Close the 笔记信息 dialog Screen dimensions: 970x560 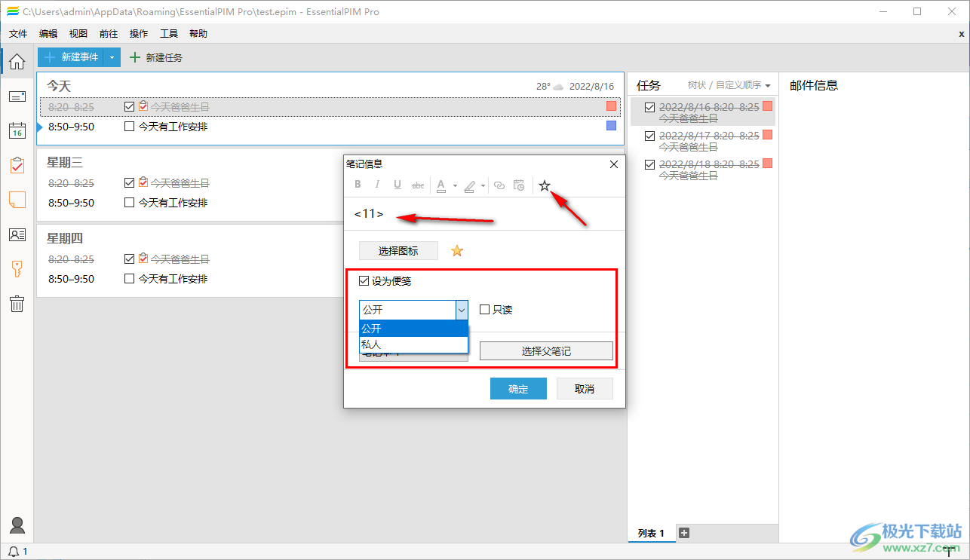click(x=614, y=164)
